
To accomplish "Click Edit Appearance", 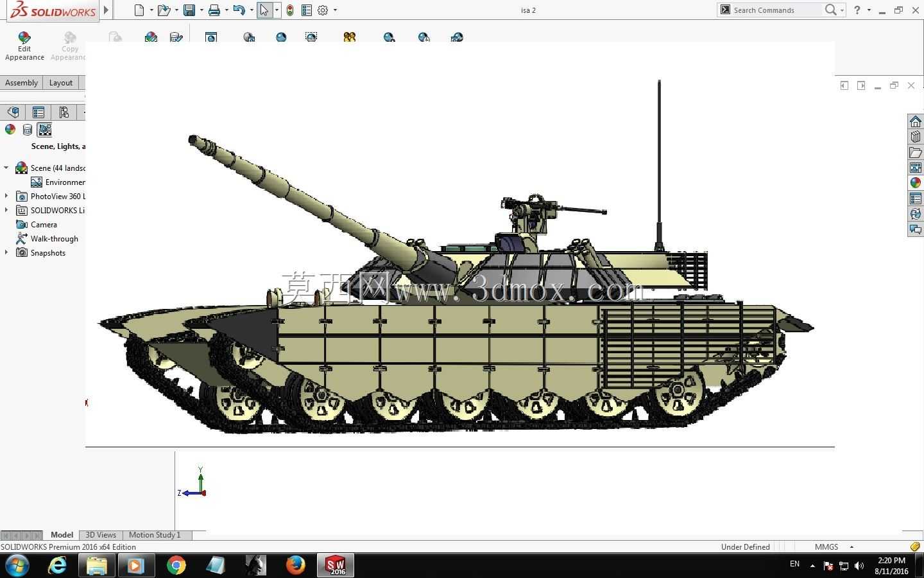I will [x=24, y=46].
